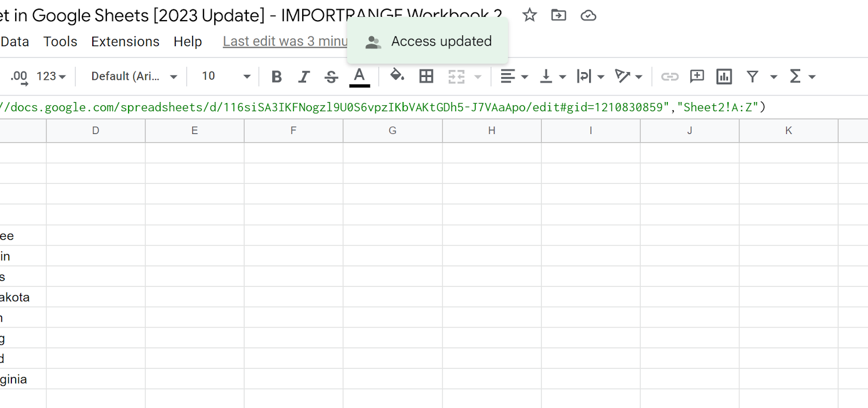Select column G header
Image resolution: width=868 pixels, height=408 pixels.
pyautogui.click(x=393, y=130)
